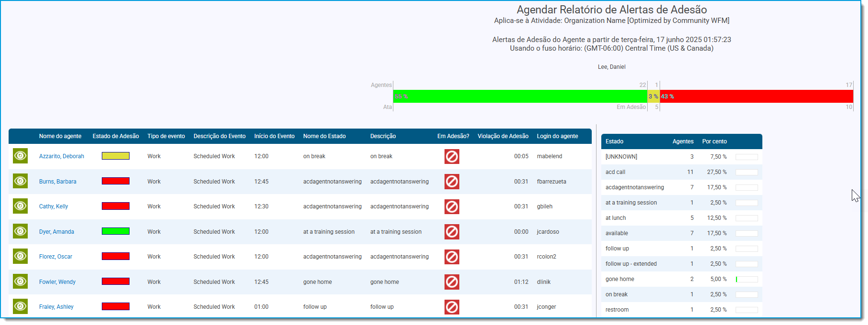Screen dimensions: 868x325
Task: Click the not-in-adherence icon for jconger row
Action: pos(452,307)
